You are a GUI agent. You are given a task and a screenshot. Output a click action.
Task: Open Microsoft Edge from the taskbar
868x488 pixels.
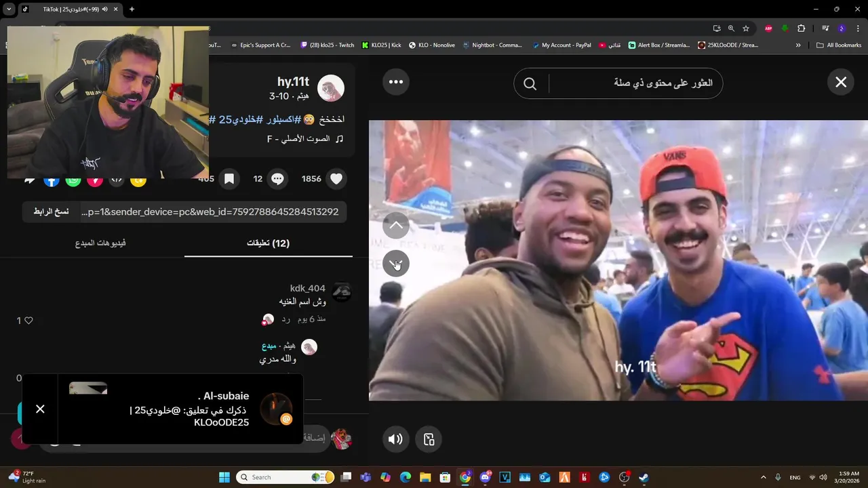tap(406, 477)
